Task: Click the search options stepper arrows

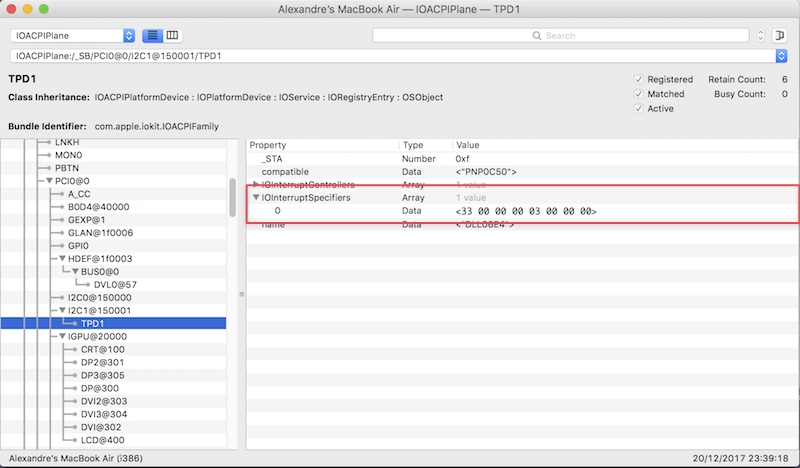Action: 761,35
